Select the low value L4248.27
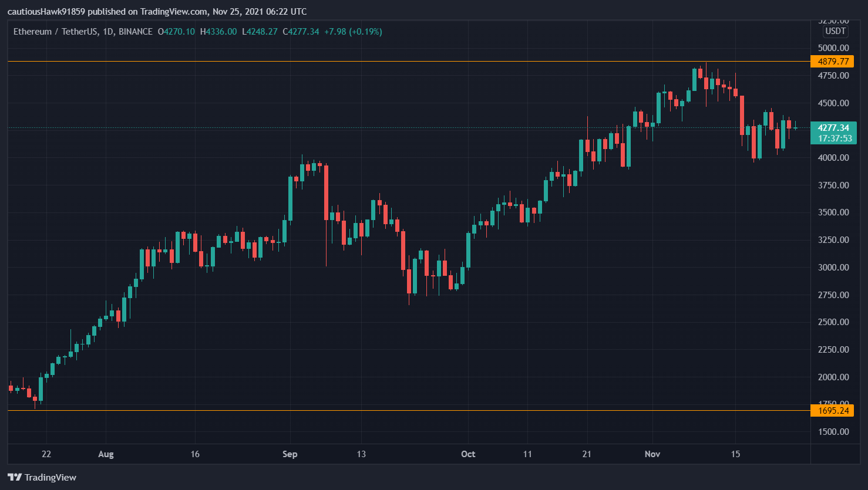The image size is (868, 490). [x=260, y=32]
